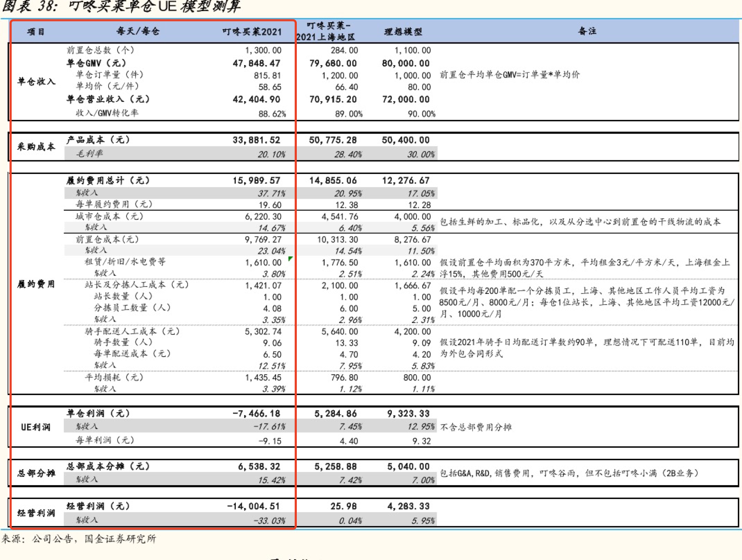Viewport: 742px width, 560px height.
Task: Click the value -7,466.18
Action: click(256, 414)
